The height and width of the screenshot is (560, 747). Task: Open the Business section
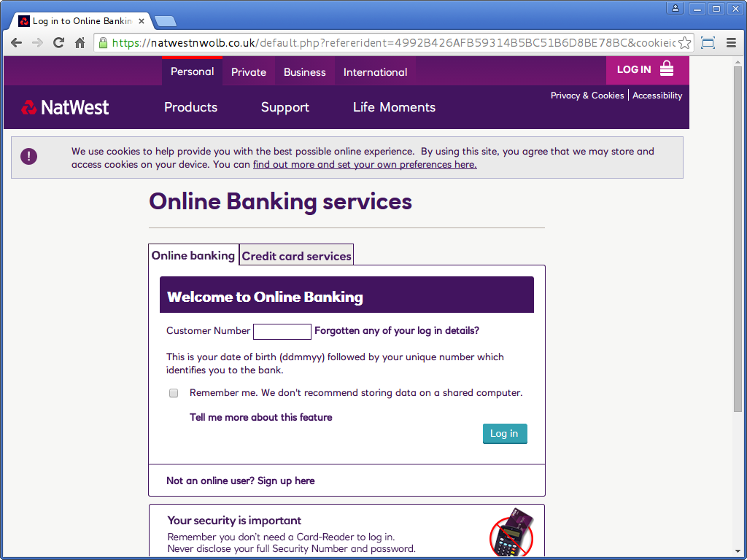pos(305,72)
